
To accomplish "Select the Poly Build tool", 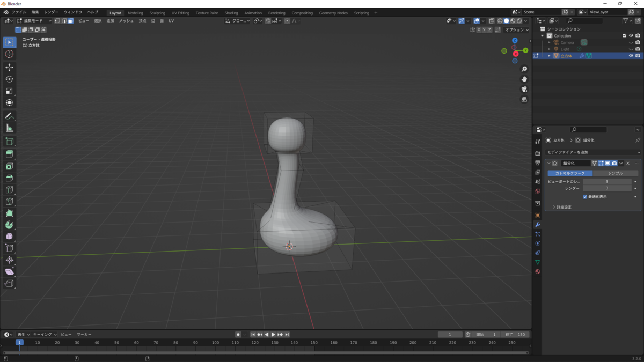I will (9, 213).
